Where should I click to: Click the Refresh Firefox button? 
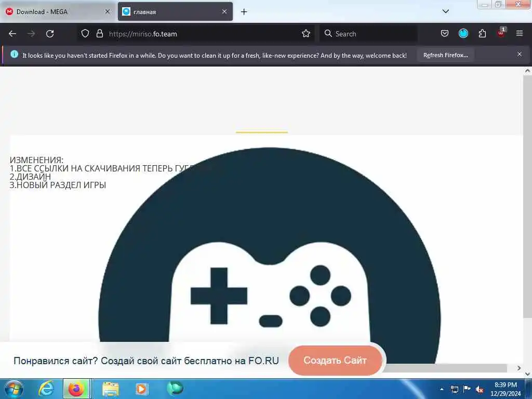click(445, 55)
